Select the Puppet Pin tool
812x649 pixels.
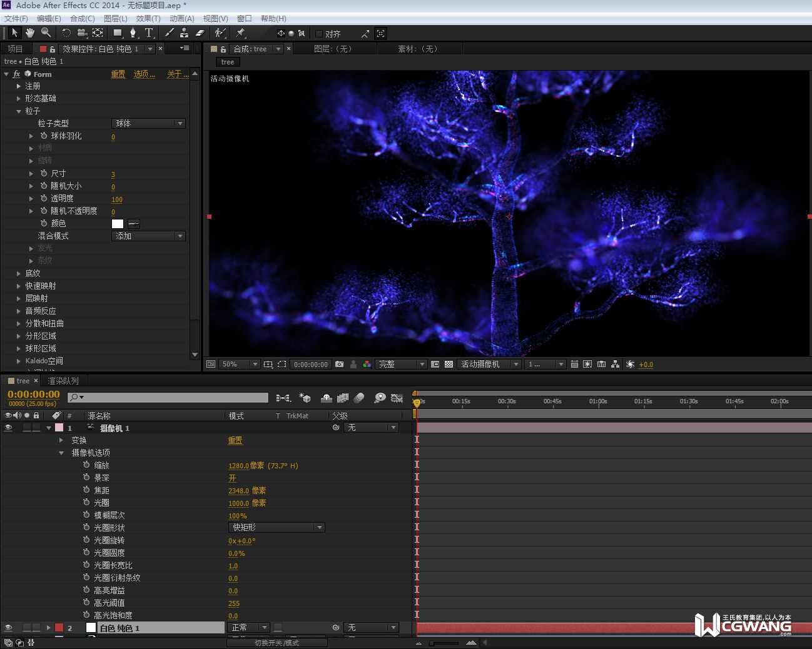(241, 33)
